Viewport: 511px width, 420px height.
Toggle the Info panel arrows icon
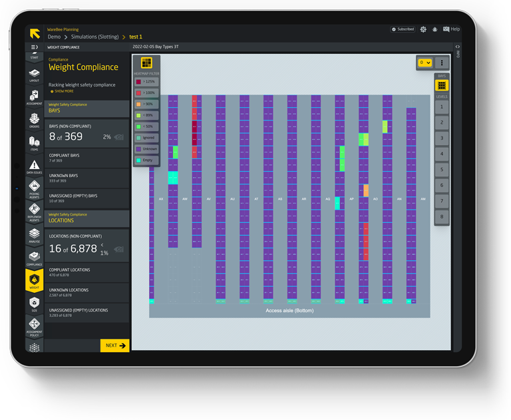[458, 47]
